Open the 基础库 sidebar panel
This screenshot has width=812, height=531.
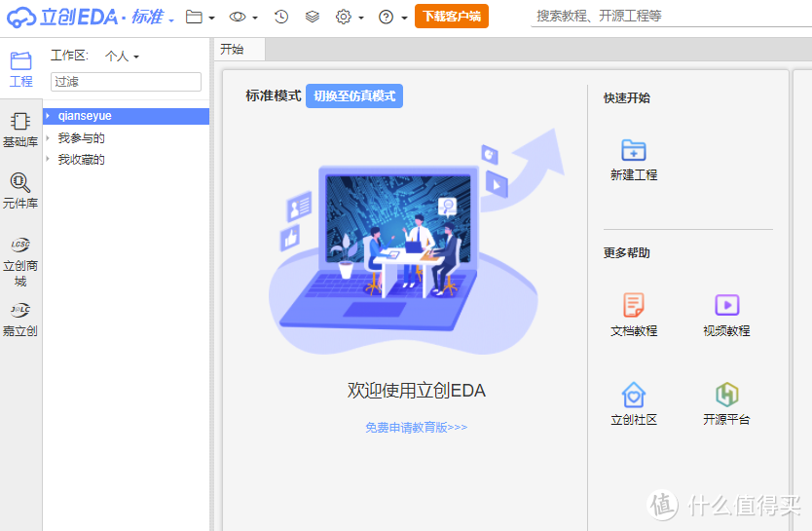[20, 130]
